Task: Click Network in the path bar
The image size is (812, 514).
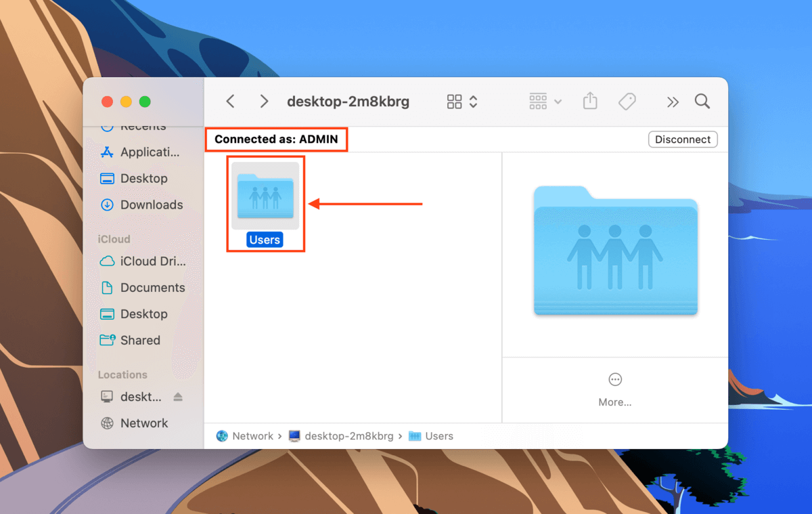Action: 245,436
